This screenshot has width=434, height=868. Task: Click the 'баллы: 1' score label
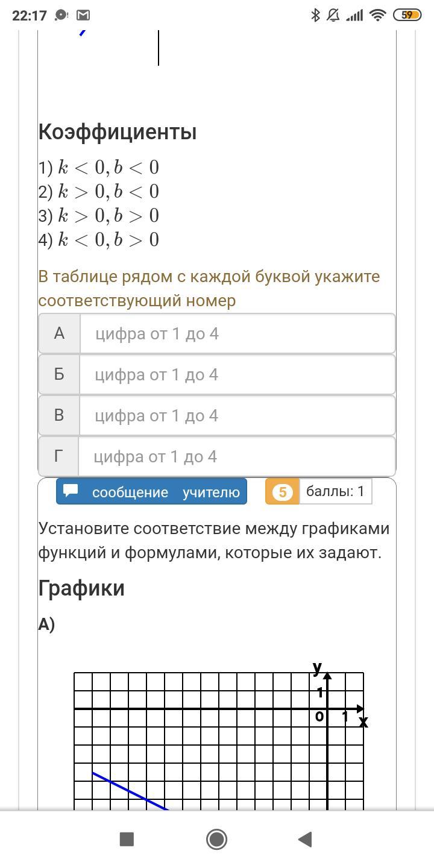pos(335,491)
